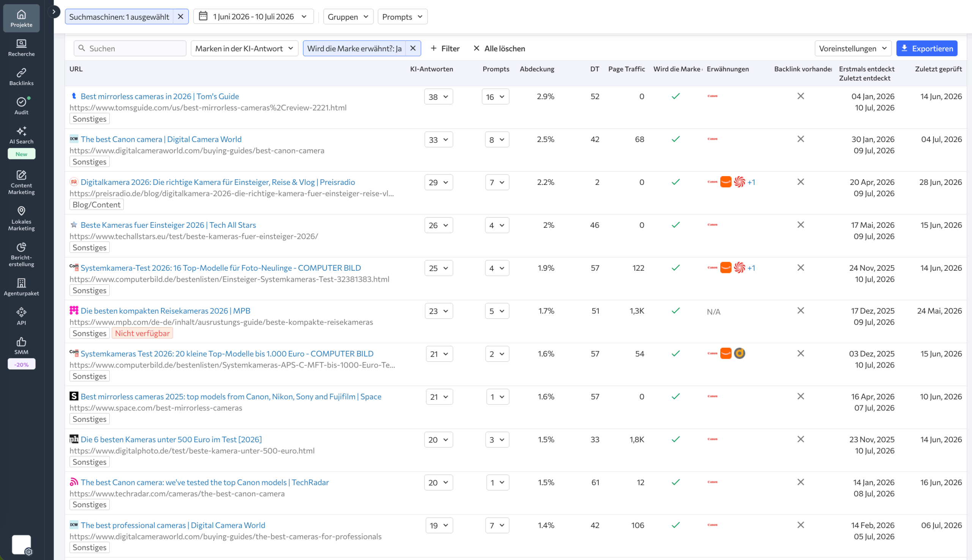Click the download icon on Exportieren
This screenshot has height=560, width=972.
coord(904,48)
